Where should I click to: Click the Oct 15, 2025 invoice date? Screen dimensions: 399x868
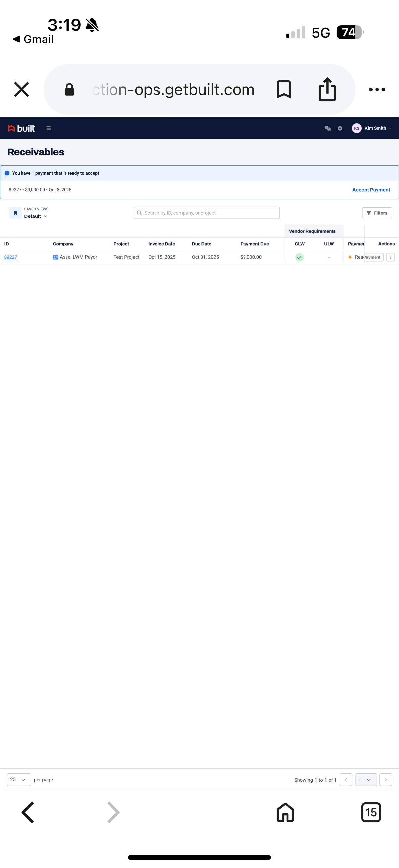[162, 257]
